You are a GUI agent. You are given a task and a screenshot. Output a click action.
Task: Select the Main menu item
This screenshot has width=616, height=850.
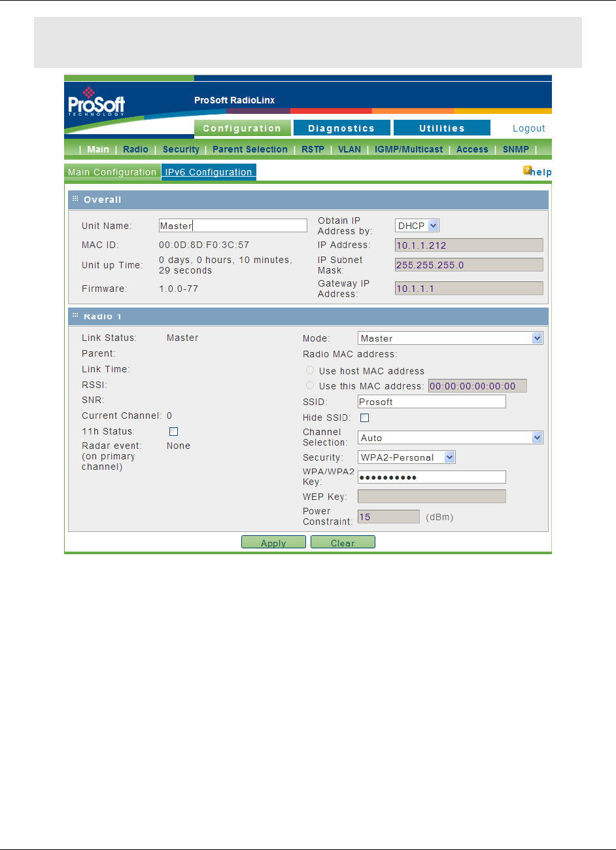pyautogui.click(x=98, y=149)
